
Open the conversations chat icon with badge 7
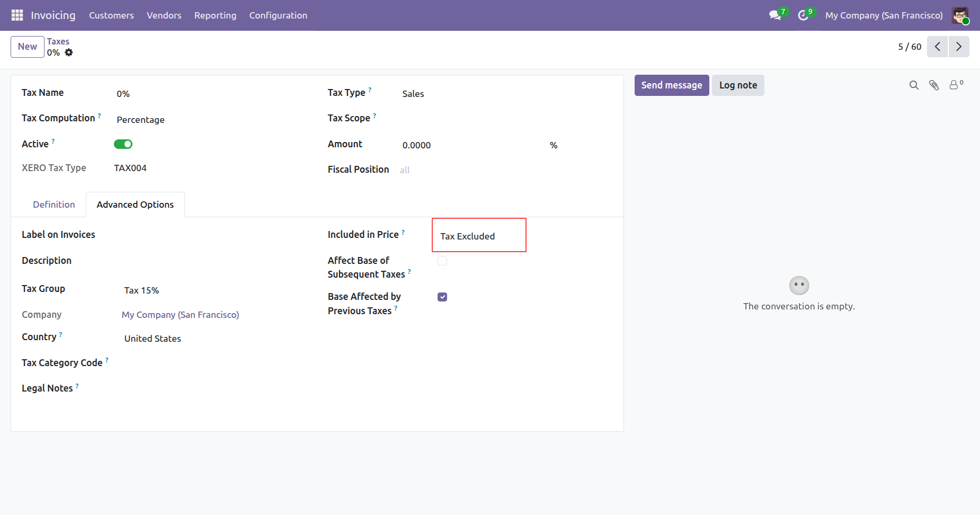tap(776, 15)
